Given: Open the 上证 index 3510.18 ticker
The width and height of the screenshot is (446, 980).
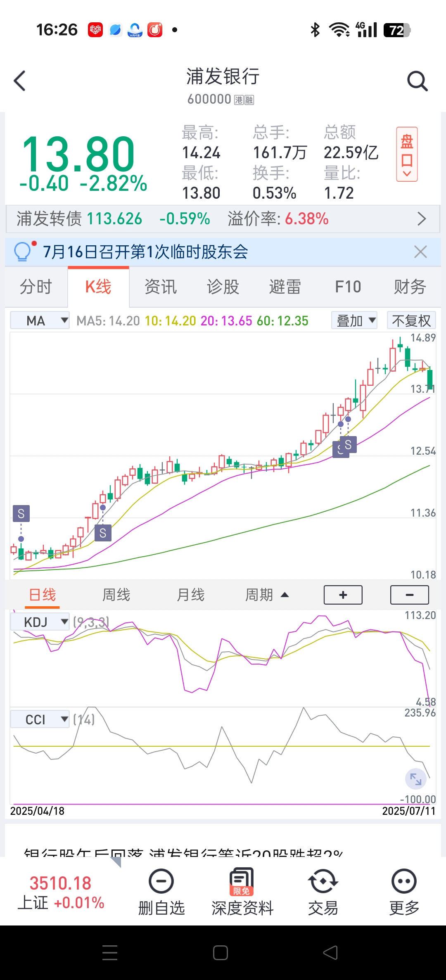Looking at the screenshot, I should 61,892.
